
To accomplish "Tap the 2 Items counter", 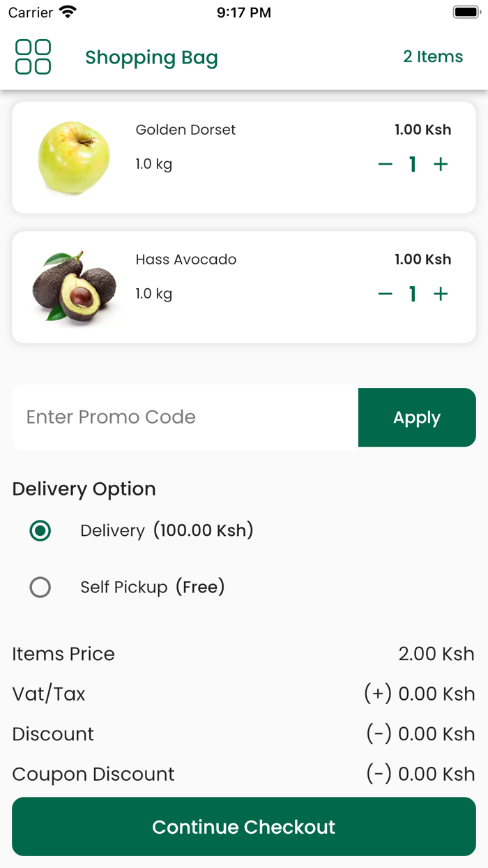I will (433, 57).
